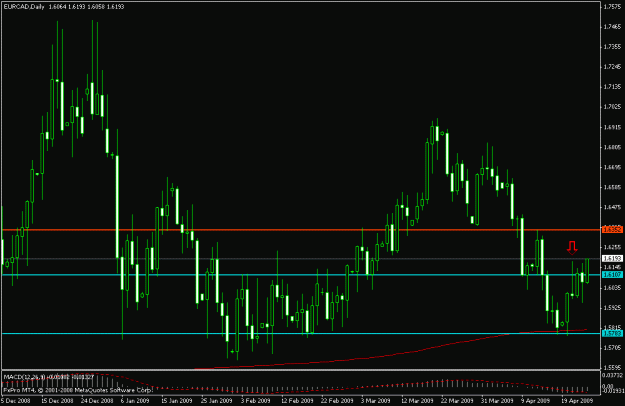Click the 19 Apr 2009 date label
The width and height of the screenshot is (625, 406).
coord(577,400)
